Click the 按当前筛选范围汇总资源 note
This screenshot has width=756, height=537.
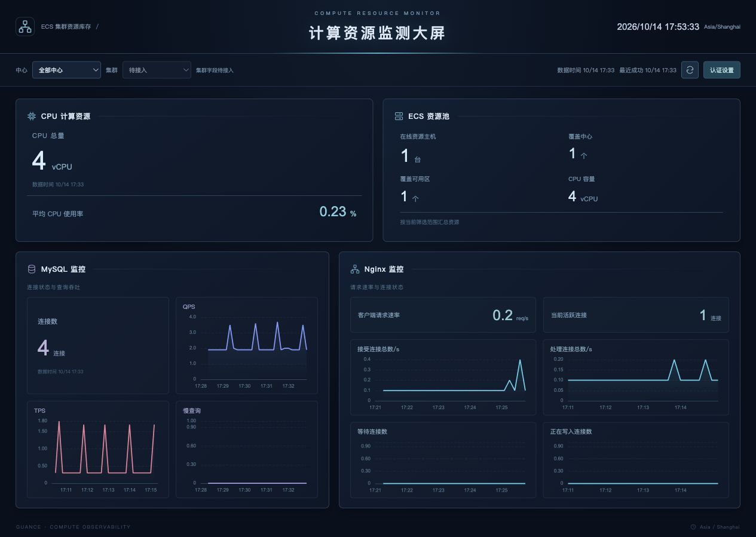coord(430,222)
